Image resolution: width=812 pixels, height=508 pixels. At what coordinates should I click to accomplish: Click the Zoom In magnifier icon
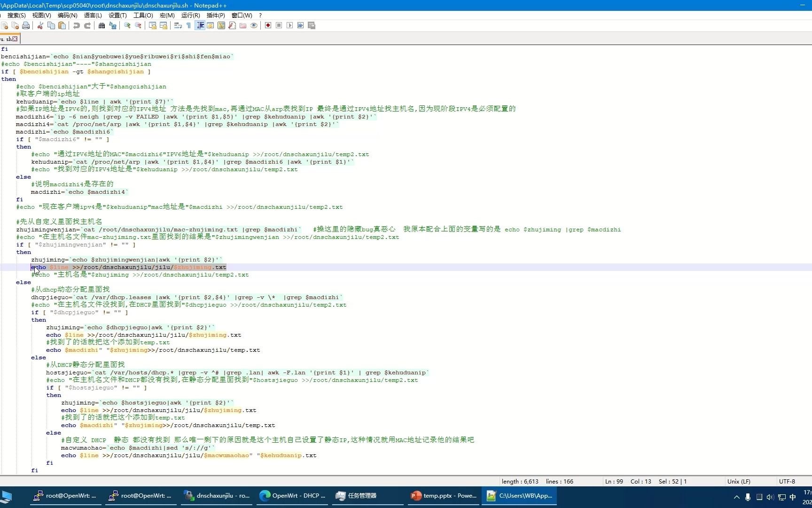tap(127, 25)
